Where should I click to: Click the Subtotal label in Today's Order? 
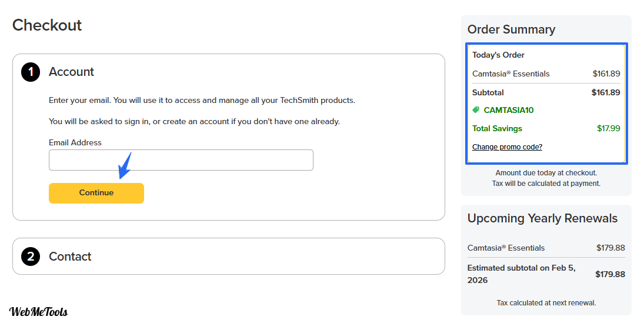pos(488,92)
